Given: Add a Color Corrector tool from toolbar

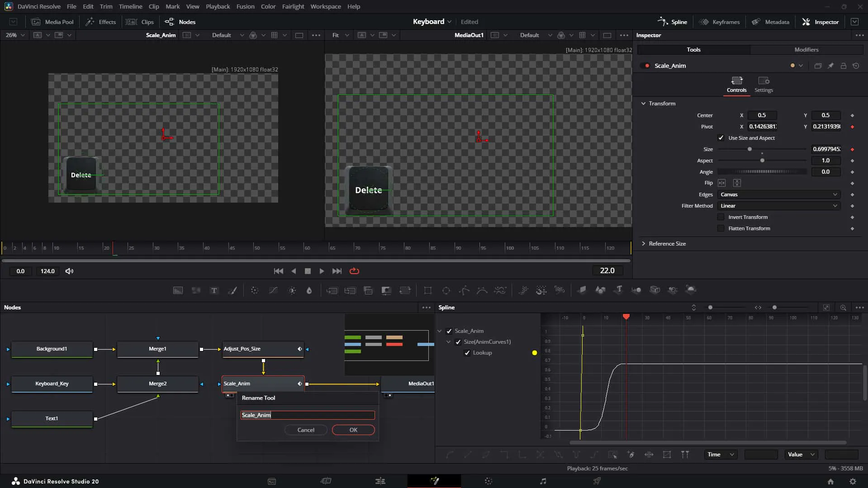Looking at the screenshot, I should 255,290.
